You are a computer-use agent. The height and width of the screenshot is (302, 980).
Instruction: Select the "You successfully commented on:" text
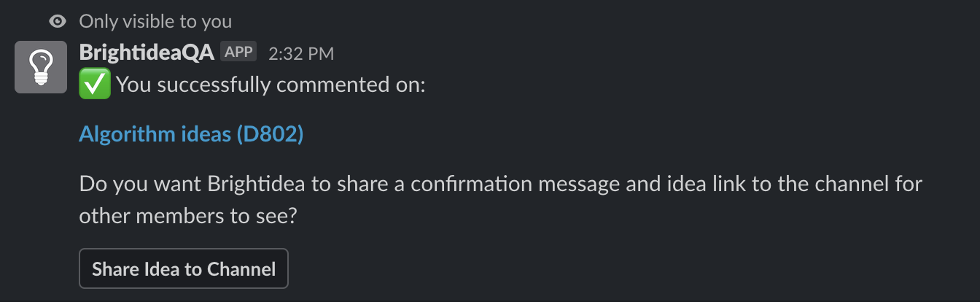pyautogui.click(x=271, y=85)
